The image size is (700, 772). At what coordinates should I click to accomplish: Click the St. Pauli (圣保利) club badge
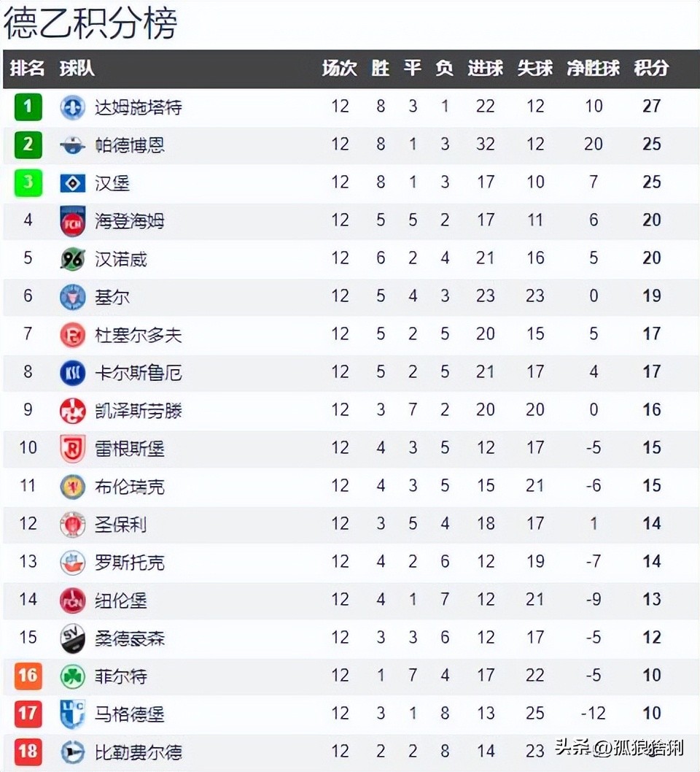point(72,525)
